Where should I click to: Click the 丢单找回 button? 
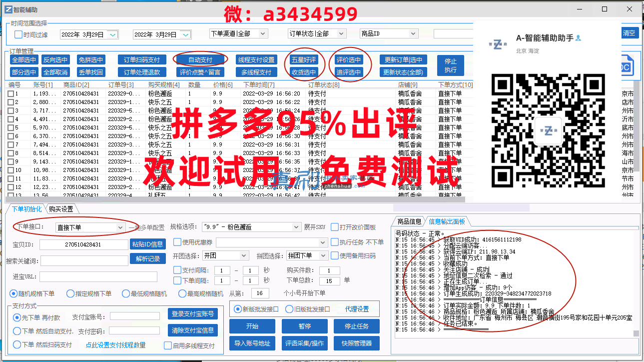tap(91, 72)
